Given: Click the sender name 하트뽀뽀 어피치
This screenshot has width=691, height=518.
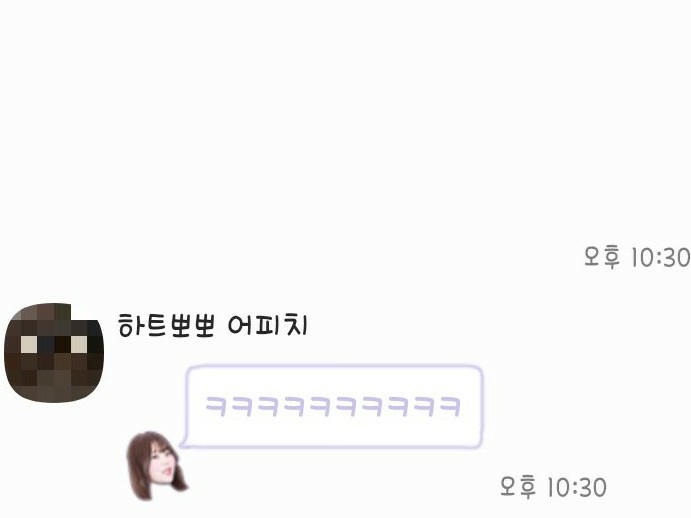Looking at the screenshot, I should coord(212,325).
